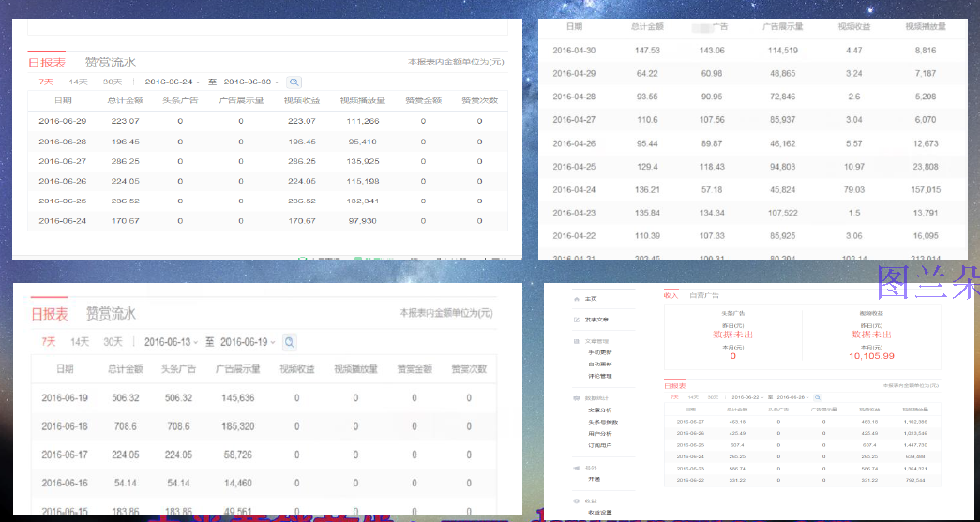980x522 pixels.
Task: Select 日报表 tab below the 10,105.99 summary
Action: coord(674,386)
